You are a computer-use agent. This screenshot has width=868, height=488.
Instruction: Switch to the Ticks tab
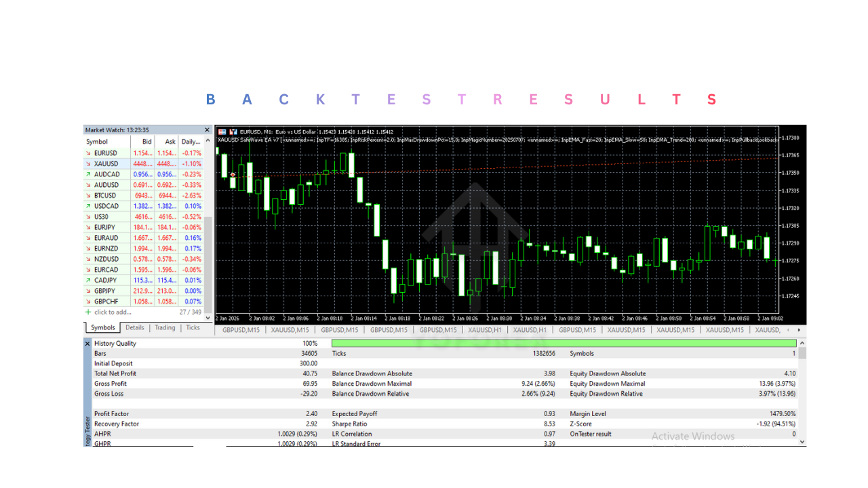click(193, 327)
